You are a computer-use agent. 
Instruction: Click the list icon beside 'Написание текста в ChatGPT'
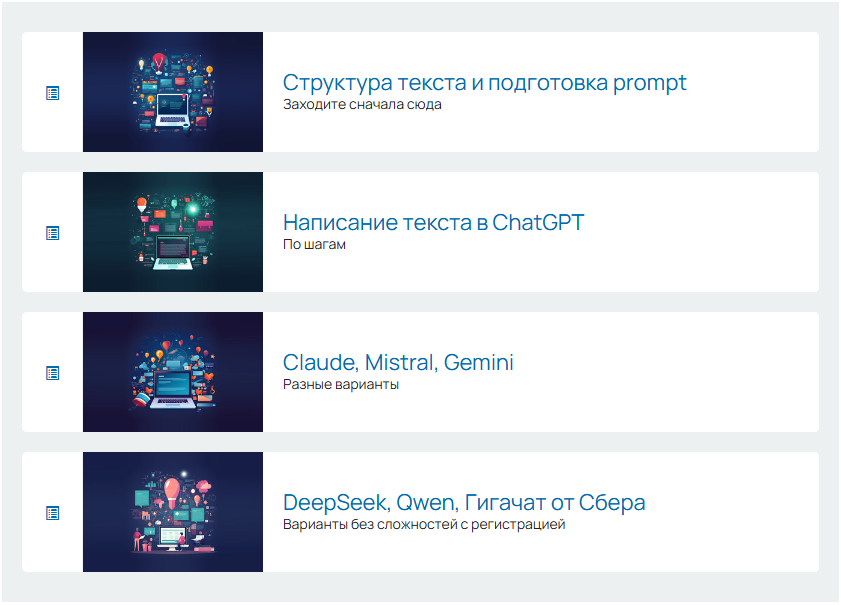pos(53,233)
